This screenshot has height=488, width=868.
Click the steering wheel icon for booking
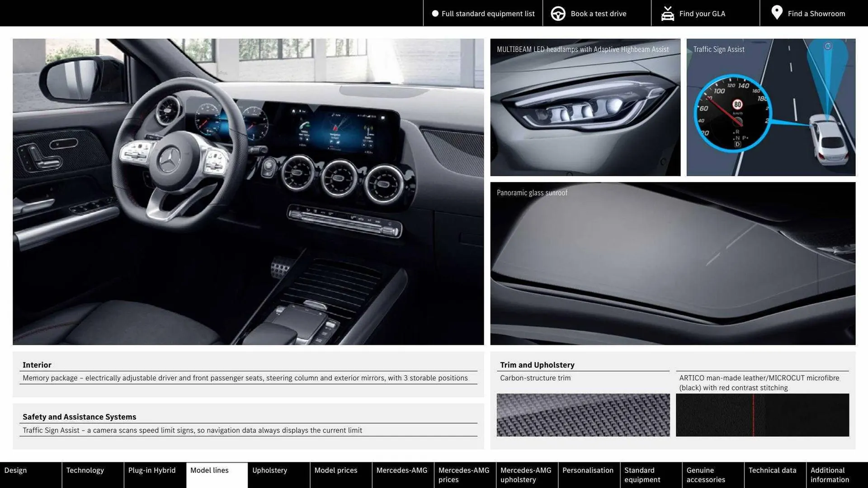click(x=558, y=13)
